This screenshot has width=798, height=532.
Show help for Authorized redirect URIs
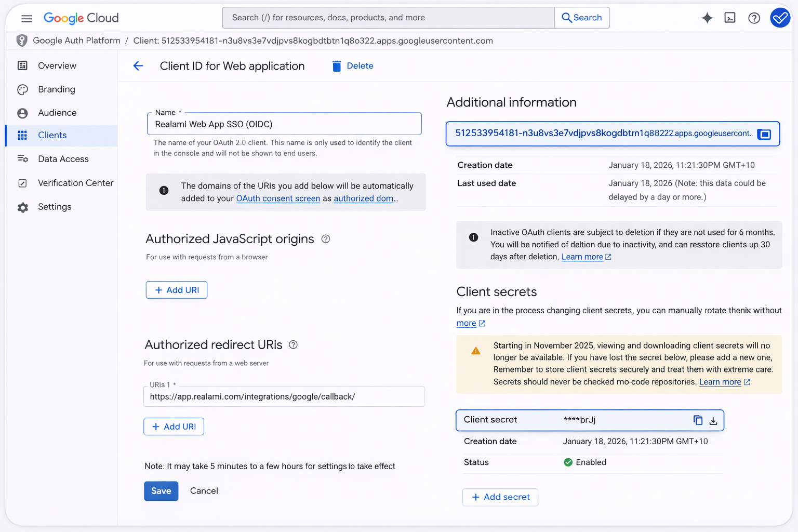(x=293, y=345)
